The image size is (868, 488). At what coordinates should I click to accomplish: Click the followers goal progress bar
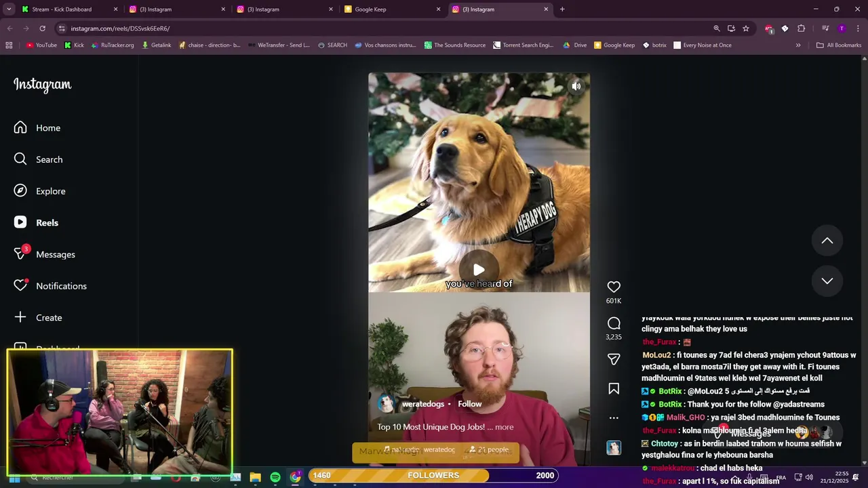(433, 475)
